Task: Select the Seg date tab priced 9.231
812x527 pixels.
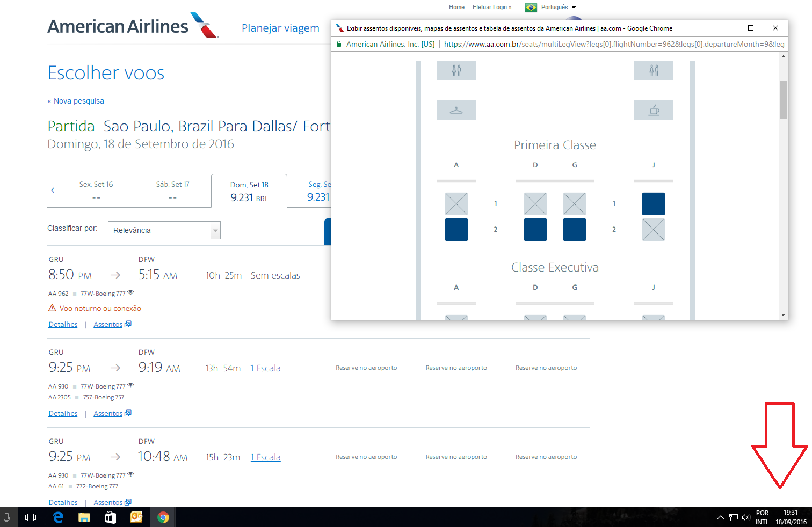Action: (318, 191)
